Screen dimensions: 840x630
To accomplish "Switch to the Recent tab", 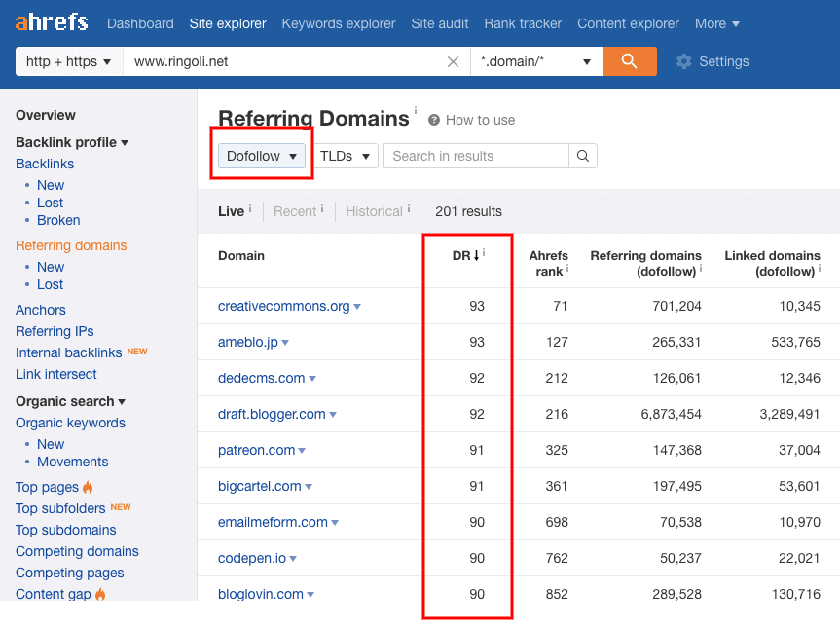I will (x=295, y=211).
